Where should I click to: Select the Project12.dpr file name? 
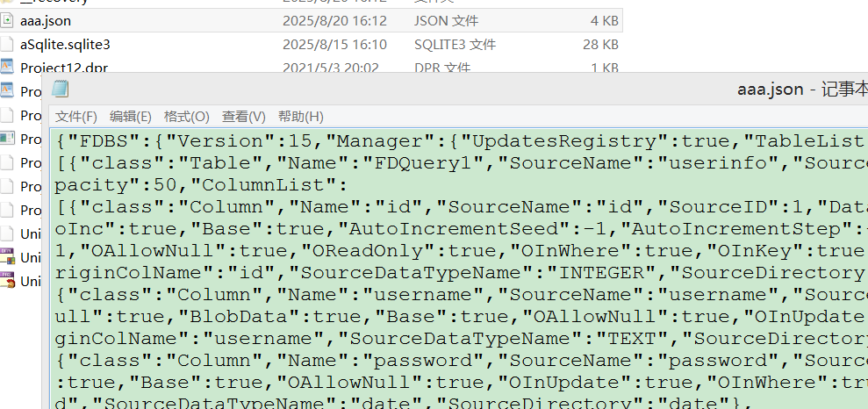coord(64,68)
